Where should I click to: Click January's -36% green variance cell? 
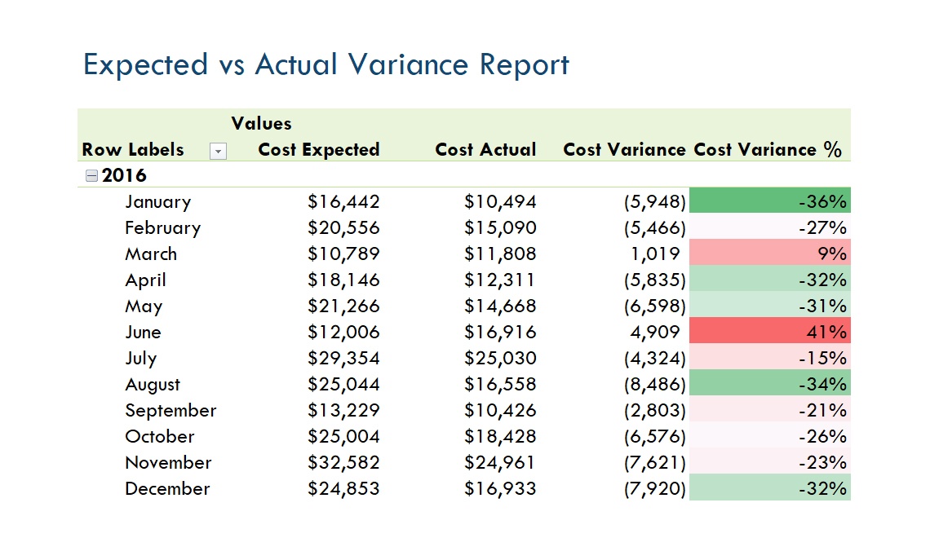point(770,201)
